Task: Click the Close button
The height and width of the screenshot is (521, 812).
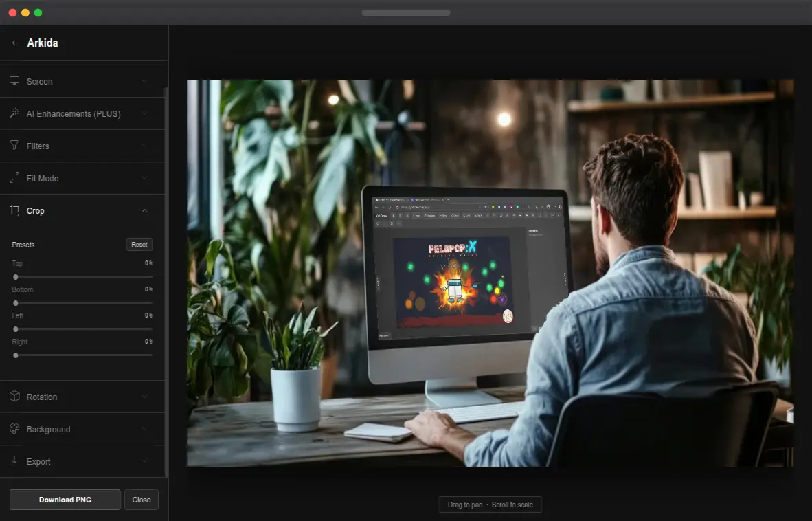Action: coord(142,500)
